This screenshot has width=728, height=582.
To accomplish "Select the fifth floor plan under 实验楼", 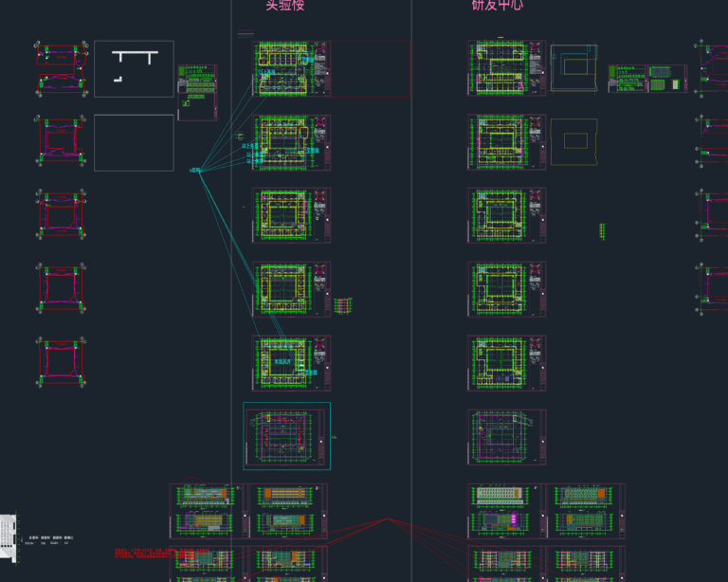I will click(291, 363).
